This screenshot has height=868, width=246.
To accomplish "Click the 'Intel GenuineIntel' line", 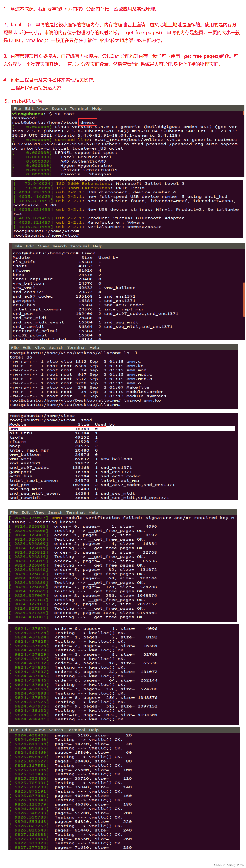I will 86,157.
